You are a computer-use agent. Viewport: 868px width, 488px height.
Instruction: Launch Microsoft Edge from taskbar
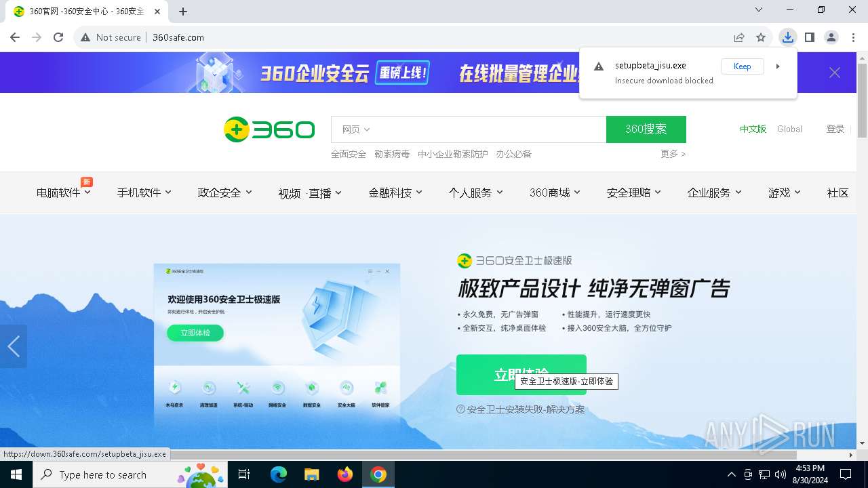pos(279,474)
